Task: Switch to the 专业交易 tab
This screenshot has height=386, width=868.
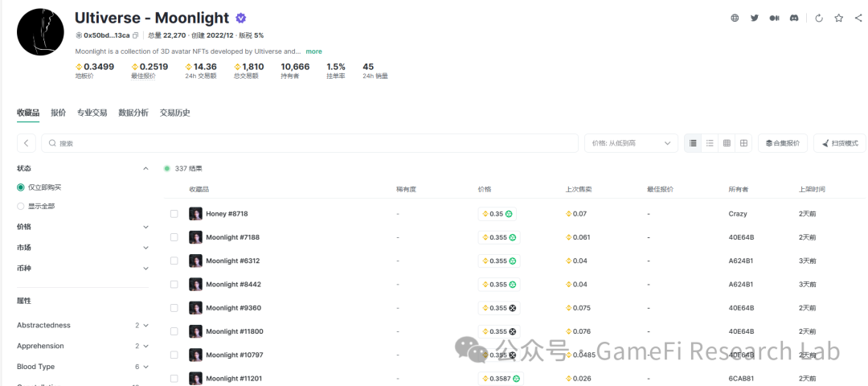Action: [x=92, y=113]
